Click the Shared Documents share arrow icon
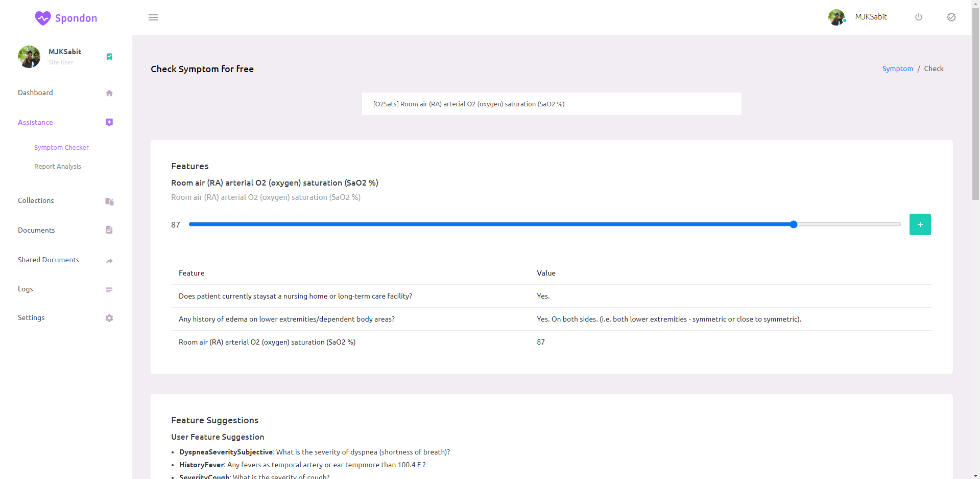The image size is (980, 479). 109,261
